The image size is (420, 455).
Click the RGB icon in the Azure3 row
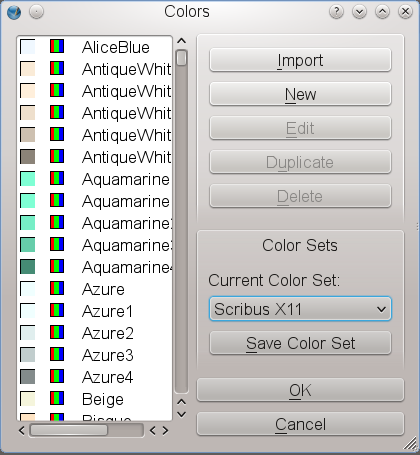point(57,354)
